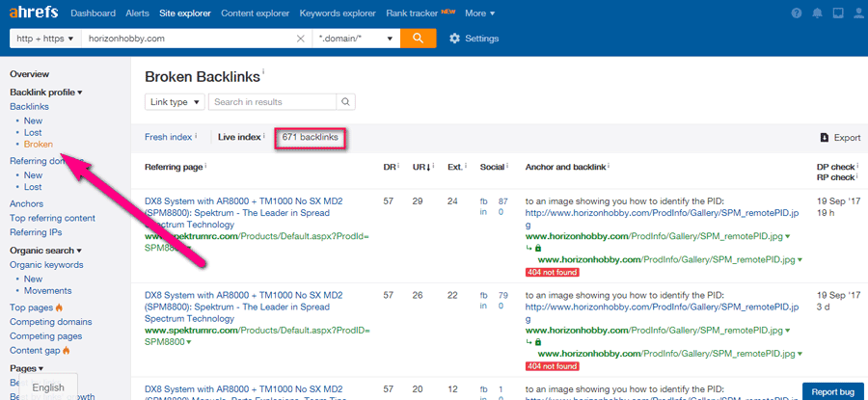868x400 pixels.
Task: Open Content explorer
Action: coord(256,13)
